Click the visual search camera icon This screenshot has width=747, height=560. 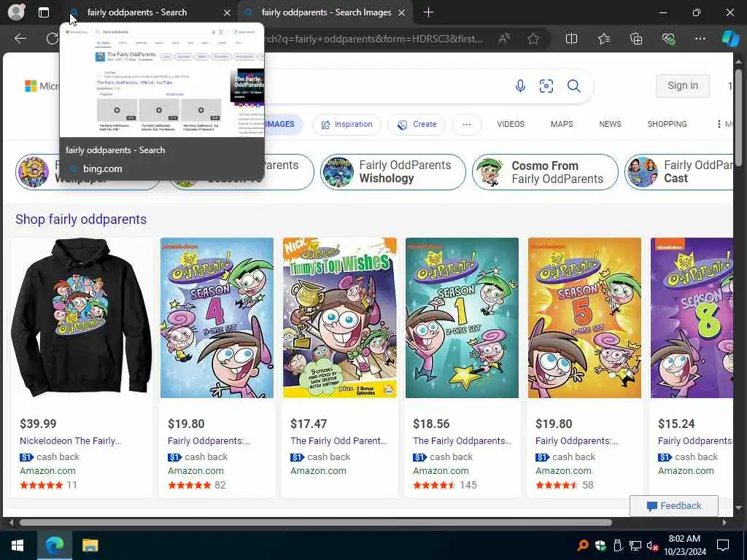tap(546, 86)
